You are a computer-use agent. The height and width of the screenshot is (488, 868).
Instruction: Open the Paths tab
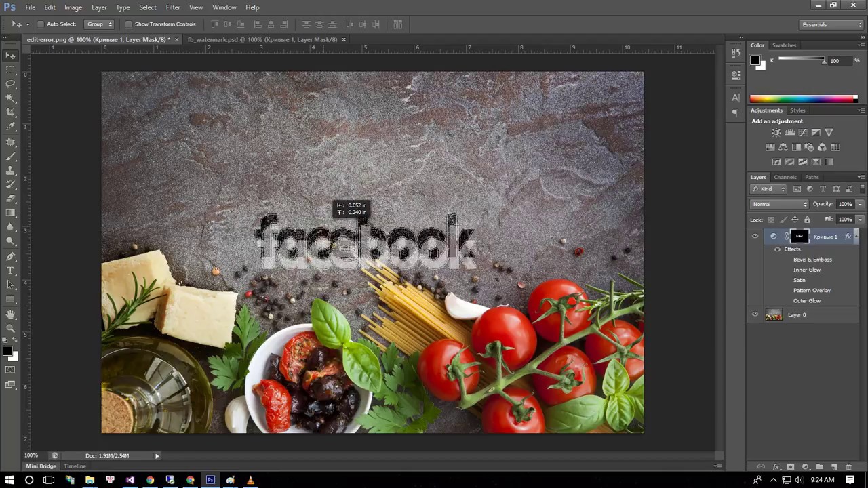pyautogui.click(x=812, y=178)
